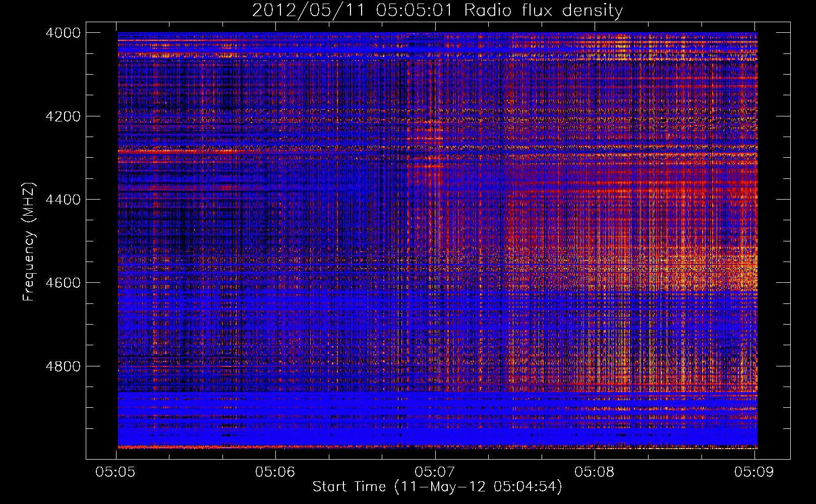
Task: Click the 05:06 time tick label
Action: [x=276, y=472]
